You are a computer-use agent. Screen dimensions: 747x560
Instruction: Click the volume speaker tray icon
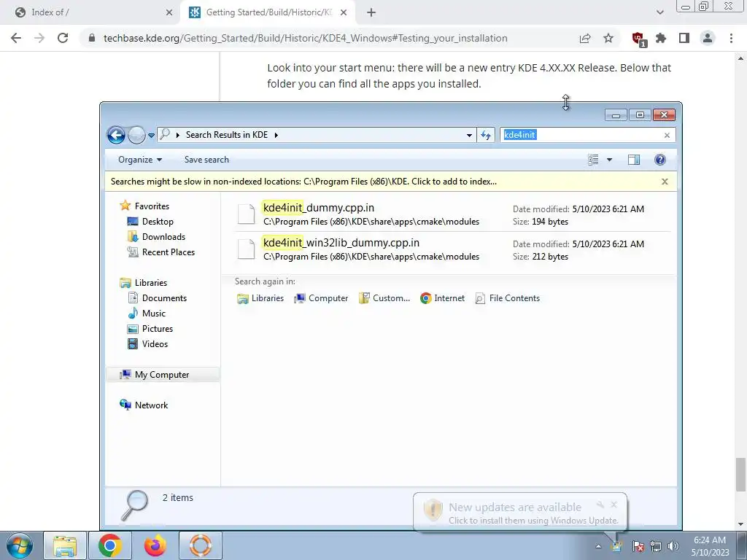click(x=673, y=546)
